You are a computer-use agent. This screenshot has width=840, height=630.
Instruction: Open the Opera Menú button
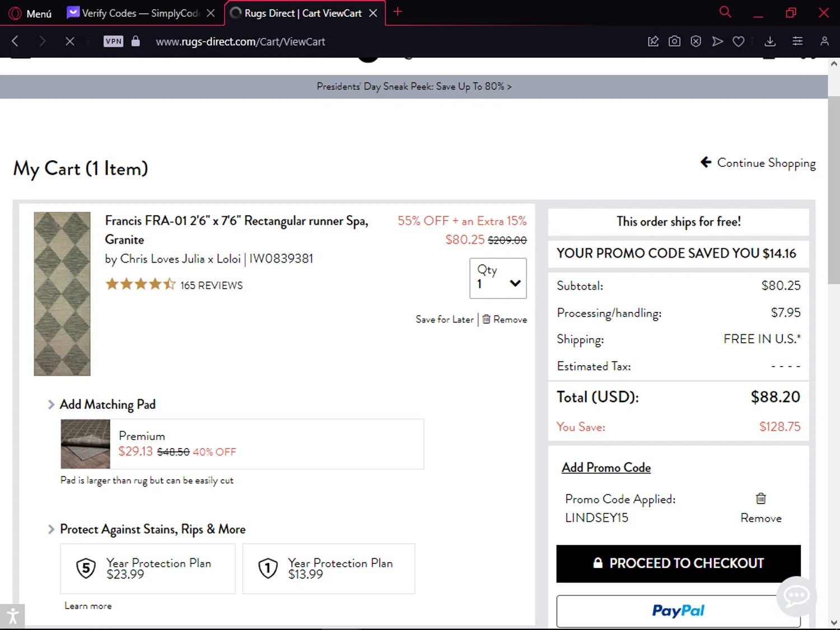[x=31, y=13]
